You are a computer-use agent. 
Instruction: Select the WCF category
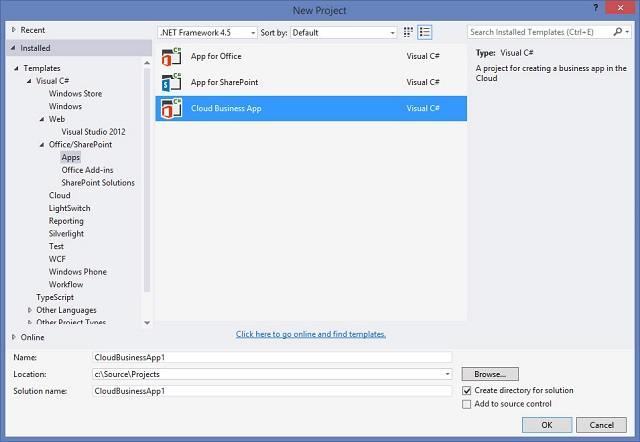(57, 259)
